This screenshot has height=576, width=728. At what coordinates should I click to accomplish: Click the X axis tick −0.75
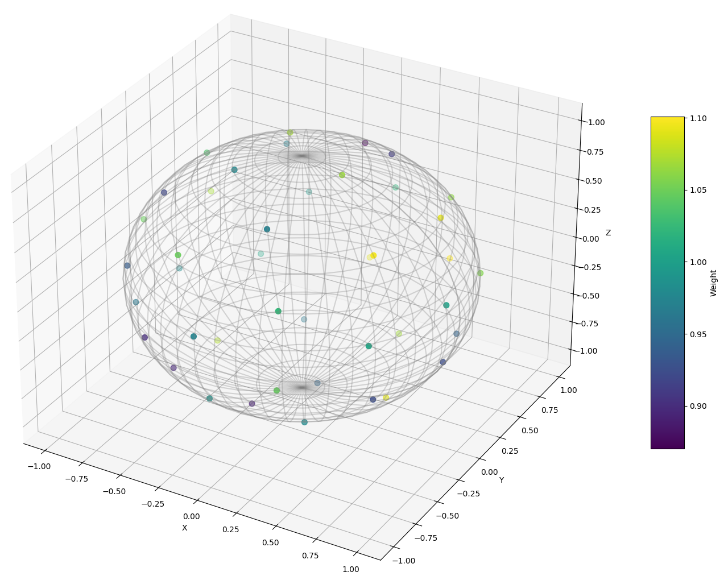tap(76, 479)
